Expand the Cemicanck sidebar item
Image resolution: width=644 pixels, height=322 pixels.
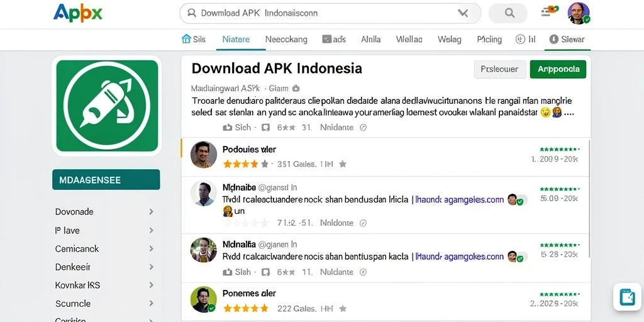coord(104,248)
